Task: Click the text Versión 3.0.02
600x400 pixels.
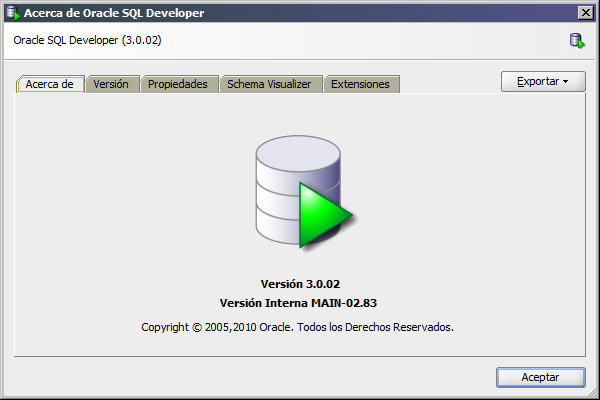Action: (x=300, y=284)
